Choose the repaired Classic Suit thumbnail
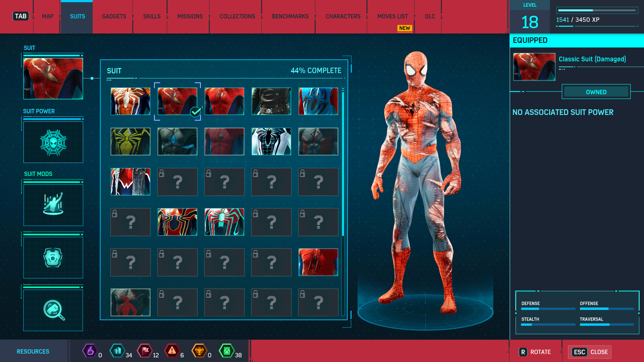 [x=224, y=101]
